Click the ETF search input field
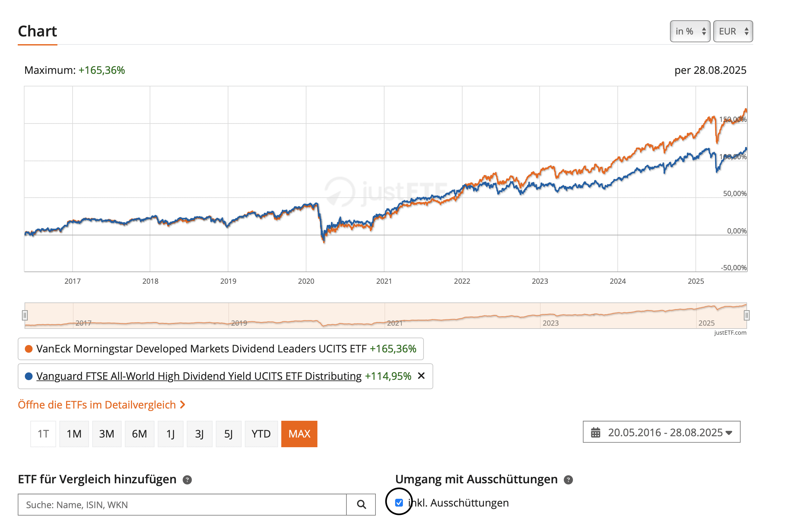Viewport: 789px width, 532px height. click(x=182, y=505)
